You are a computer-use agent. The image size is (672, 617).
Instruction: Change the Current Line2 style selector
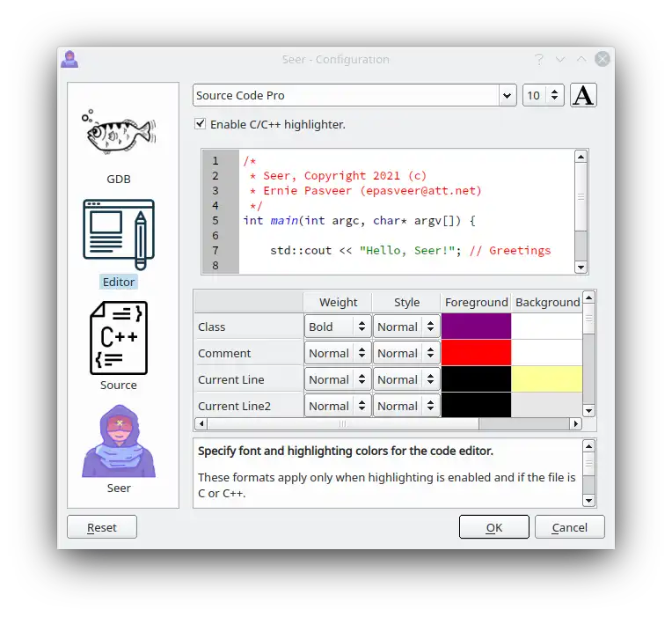pos(406,406)
